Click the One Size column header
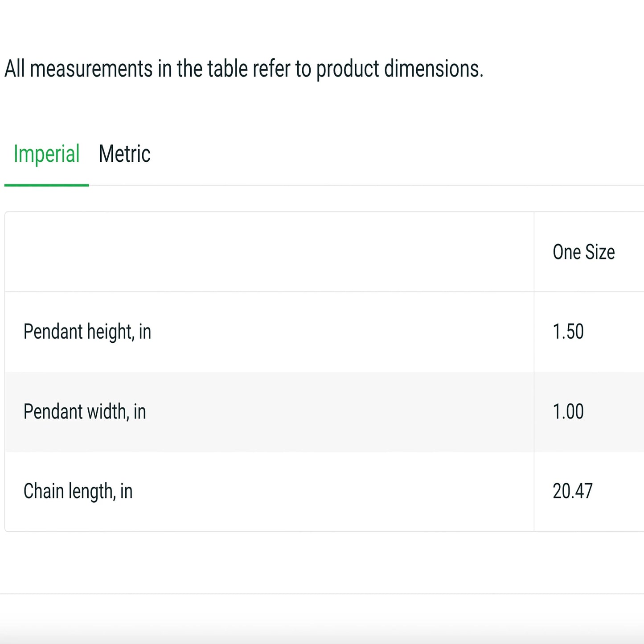This screenshot has height=644, width=644. (583, 252)
